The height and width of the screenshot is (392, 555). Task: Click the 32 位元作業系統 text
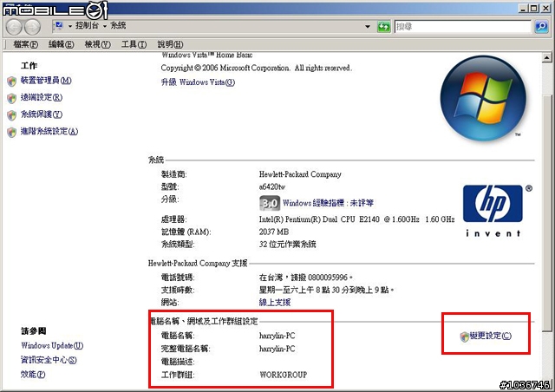tap(287, 245)
